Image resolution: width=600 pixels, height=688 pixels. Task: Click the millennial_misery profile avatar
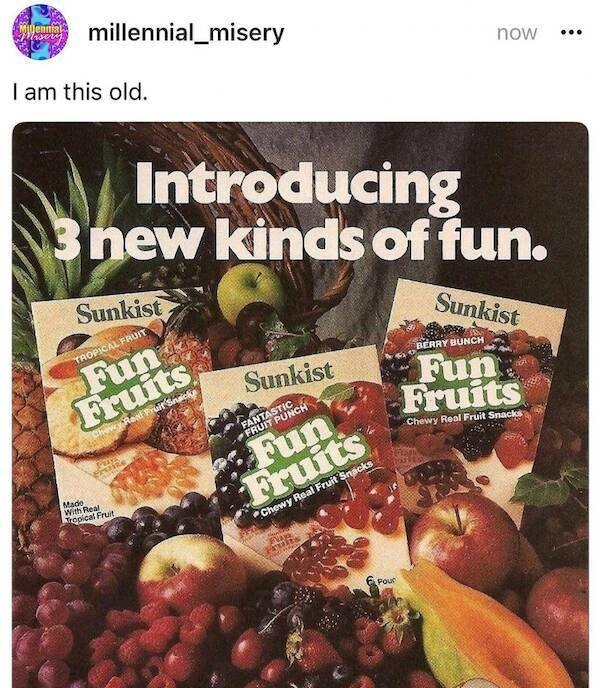click(38, 33)
